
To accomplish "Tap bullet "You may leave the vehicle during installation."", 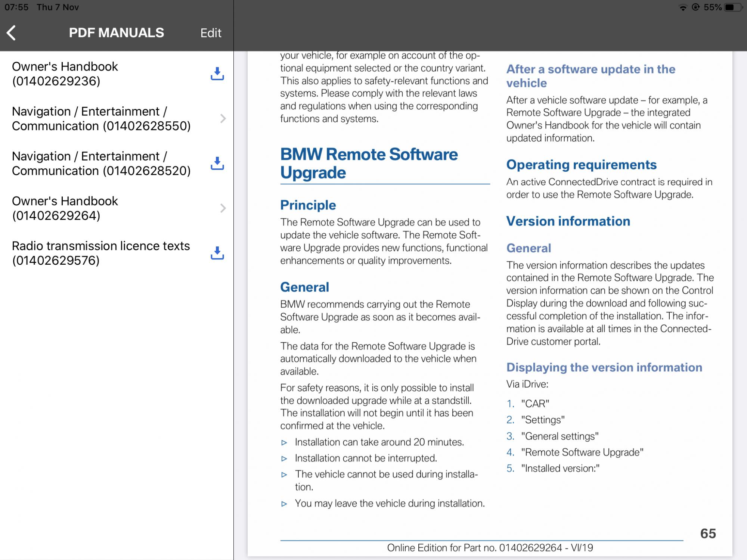I will point(390,503).
